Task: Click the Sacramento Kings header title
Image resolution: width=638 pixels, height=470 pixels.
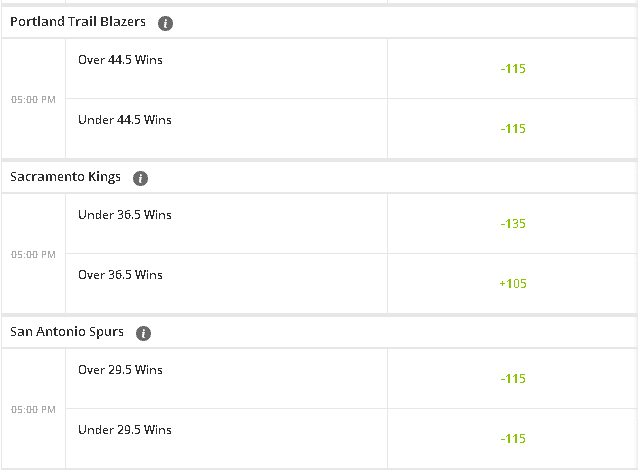Action: (66, 177)
